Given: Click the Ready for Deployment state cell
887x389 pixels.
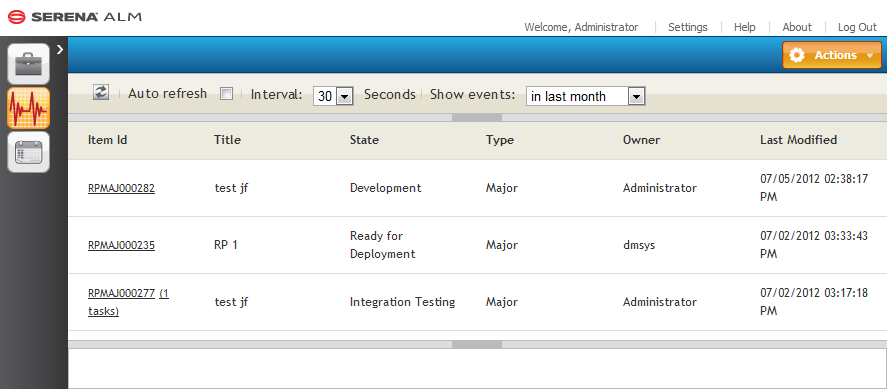Looking at the screenshot, I should coord(382,245).
